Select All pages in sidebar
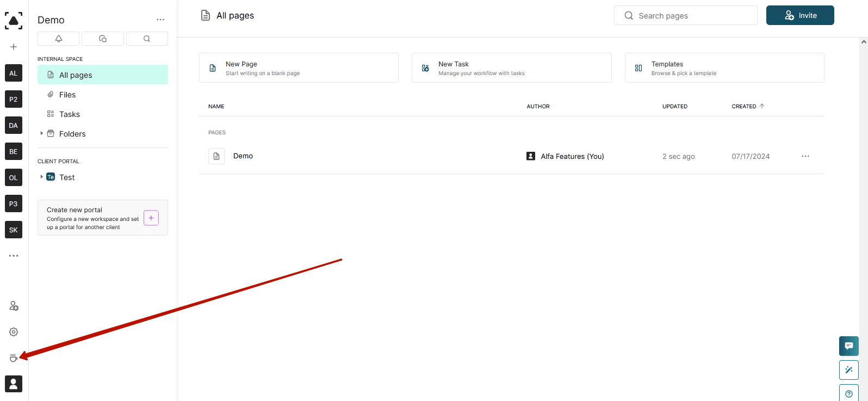The image size is (868, 401). (103, 75)
